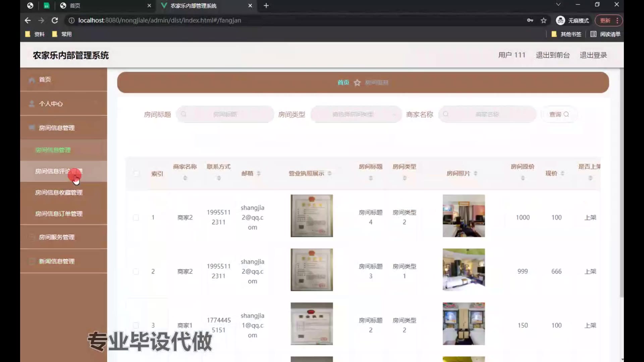This screenshot has height=362, width=644.
Task: Open the saved passwords key icon
Action: pos(530,20)
